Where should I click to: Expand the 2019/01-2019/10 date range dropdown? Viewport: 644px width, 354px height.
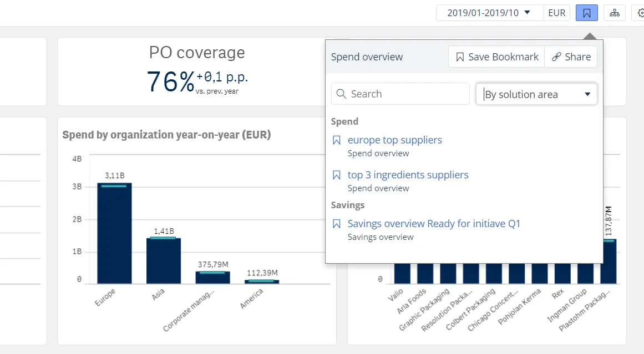489,13
